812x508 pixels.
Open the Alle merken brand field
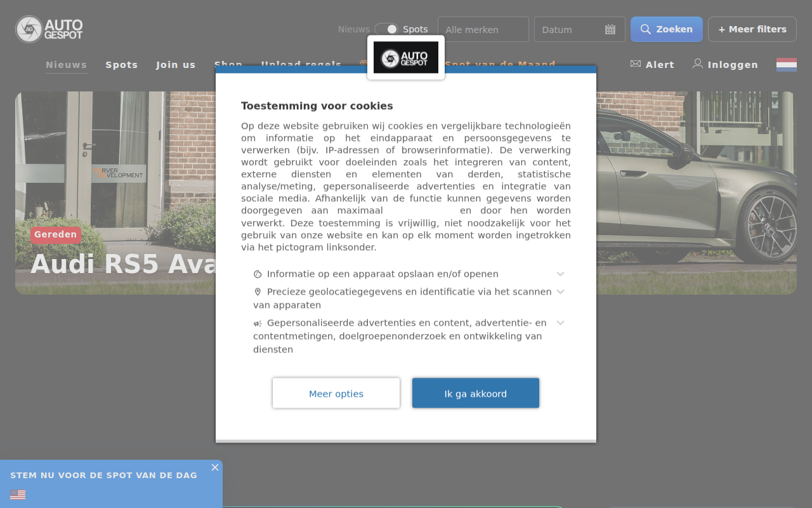[483, 29]
